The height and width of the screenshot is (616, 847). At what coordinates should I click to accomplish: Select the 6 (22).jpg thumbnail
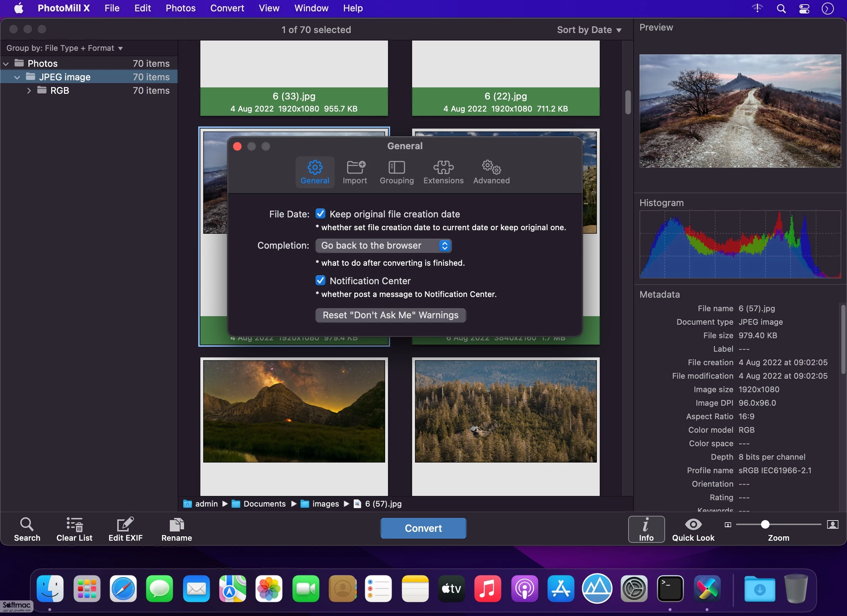click(506, 78)
